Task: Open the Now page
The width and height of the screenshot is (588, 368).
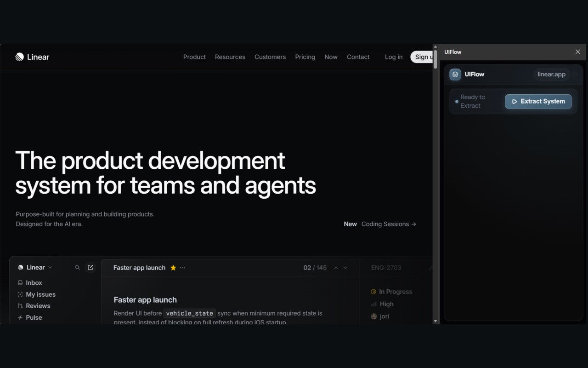Action: [x=331, y=57]
